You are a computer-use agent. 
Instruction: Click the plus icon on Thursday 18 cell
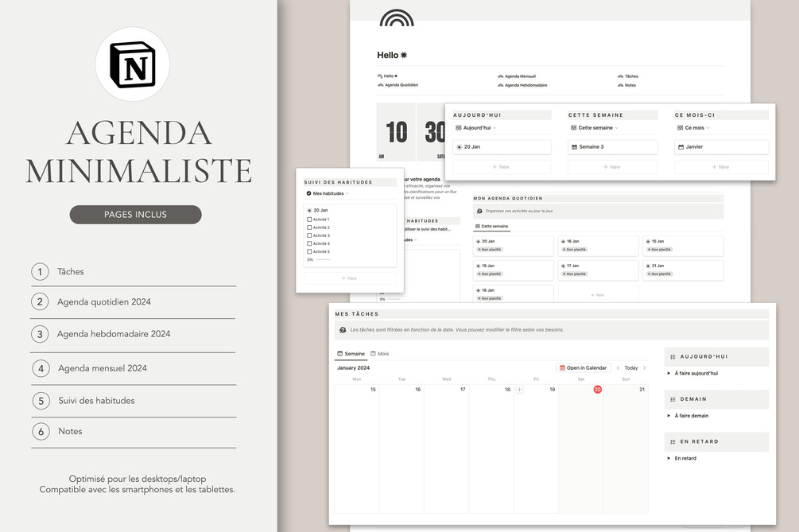tap(519, 390)
